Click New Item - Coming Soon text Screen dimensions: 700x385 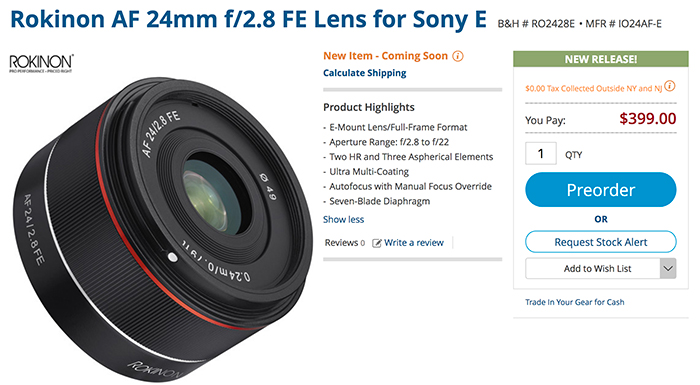[x=385, y=56]
